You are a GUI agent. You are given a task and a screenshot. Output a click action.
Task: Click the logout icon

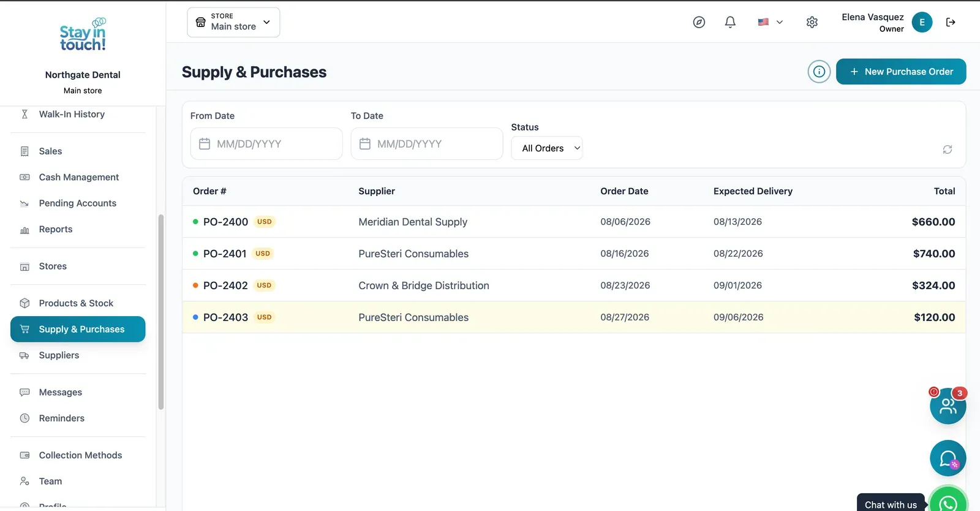951,22
